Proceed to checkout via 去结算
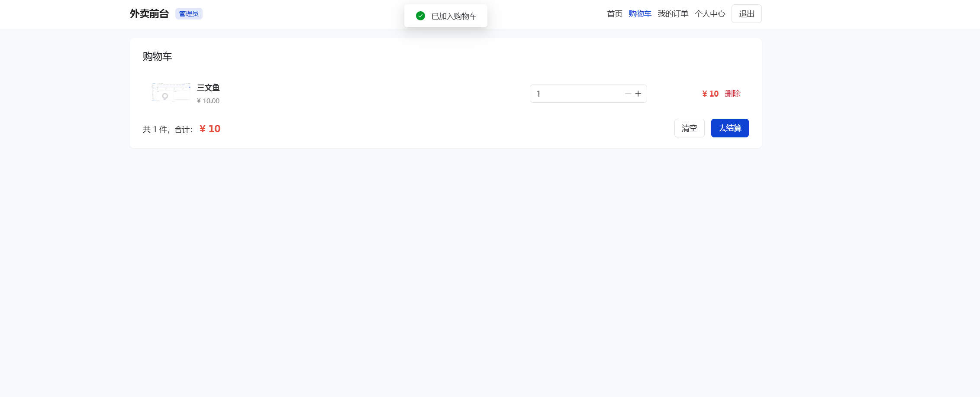Viewport: 980px width, 397px height. point(729,128)
